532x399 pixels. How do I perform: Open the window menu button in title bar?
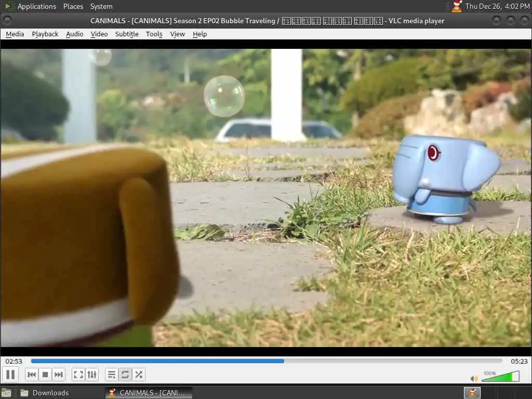(7, 21)
